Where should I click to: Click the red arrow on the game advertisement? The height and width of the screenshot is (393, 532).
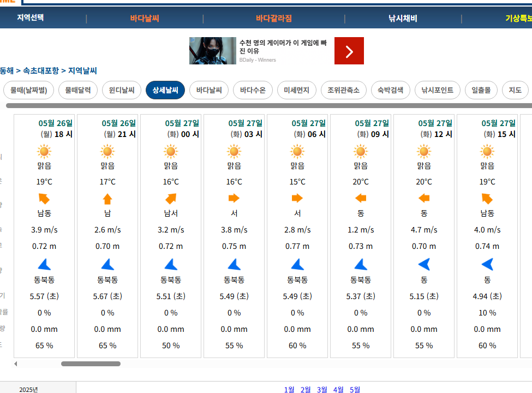(349, 51)
